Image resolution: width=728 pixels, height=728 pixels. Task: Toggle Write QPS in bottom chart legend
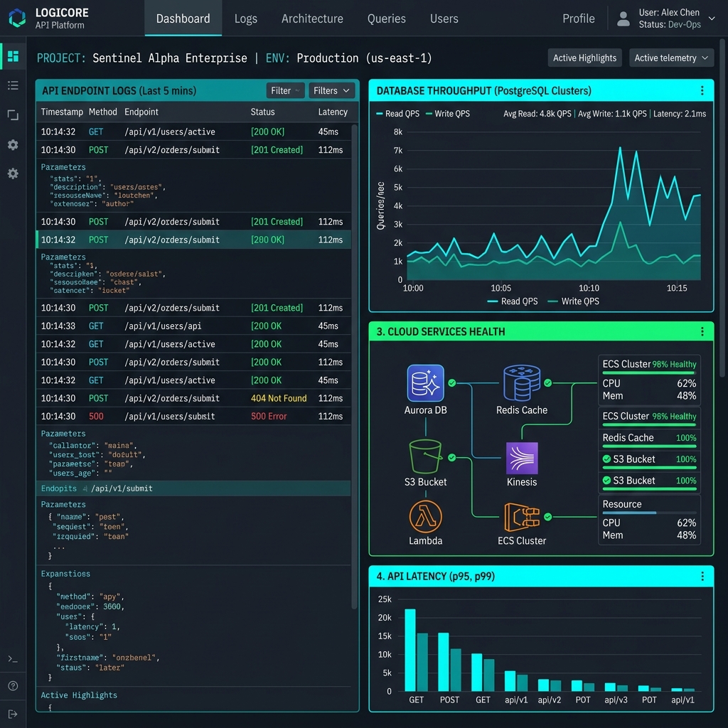tap(574, 301)
